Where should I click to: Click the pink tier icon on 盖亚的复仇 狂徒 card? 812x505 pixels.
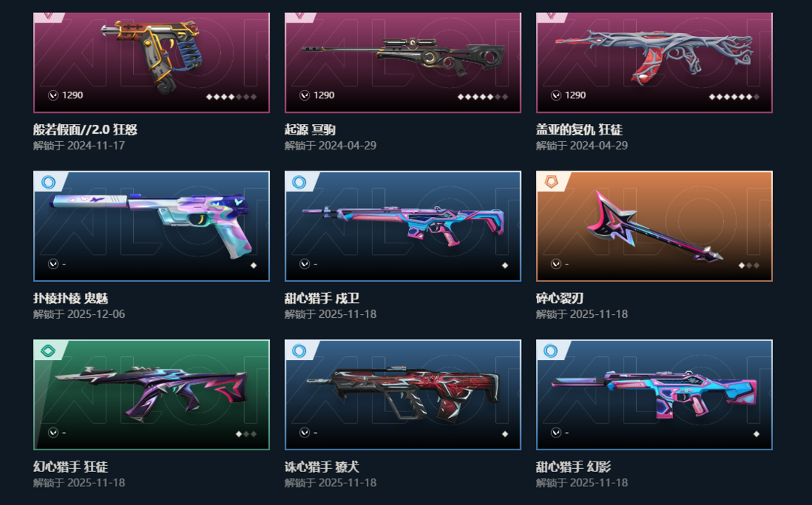click(551, 16)
